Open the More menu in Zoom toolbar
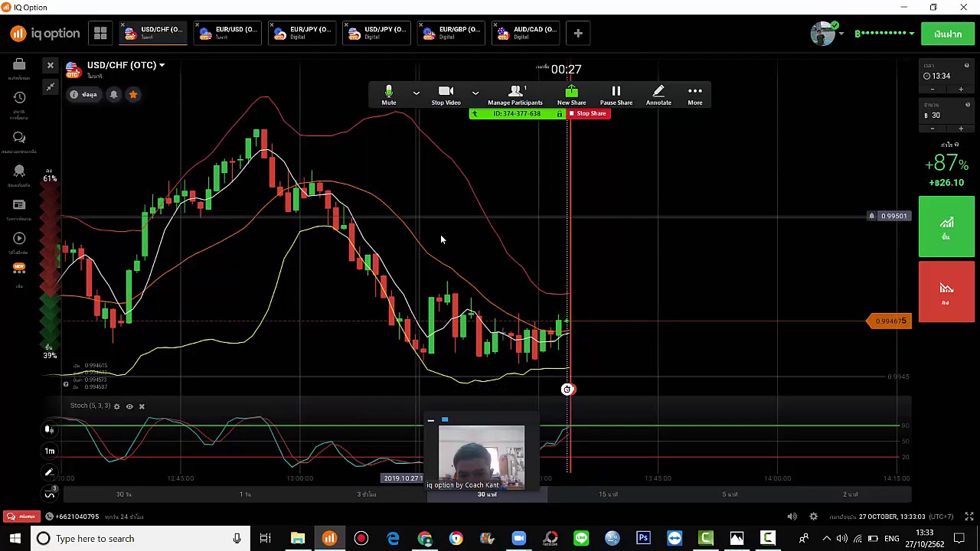Screen dimensions: 980x551 tap(695, 96)
